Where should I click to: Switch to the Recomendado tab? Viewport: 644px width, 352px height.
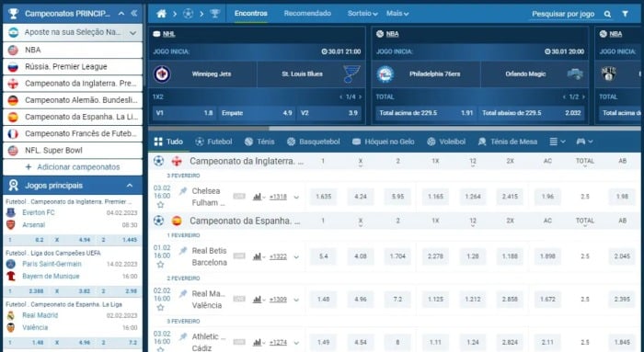307,14
